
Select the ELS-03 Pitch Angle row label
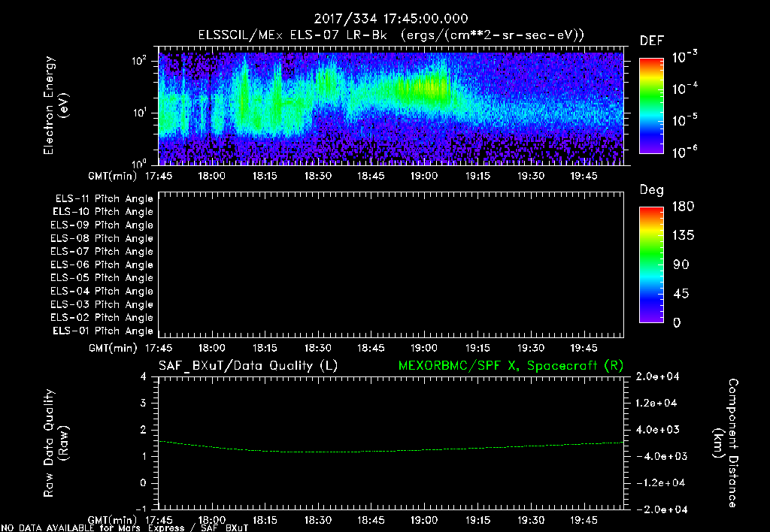click(x=102, y=305)
